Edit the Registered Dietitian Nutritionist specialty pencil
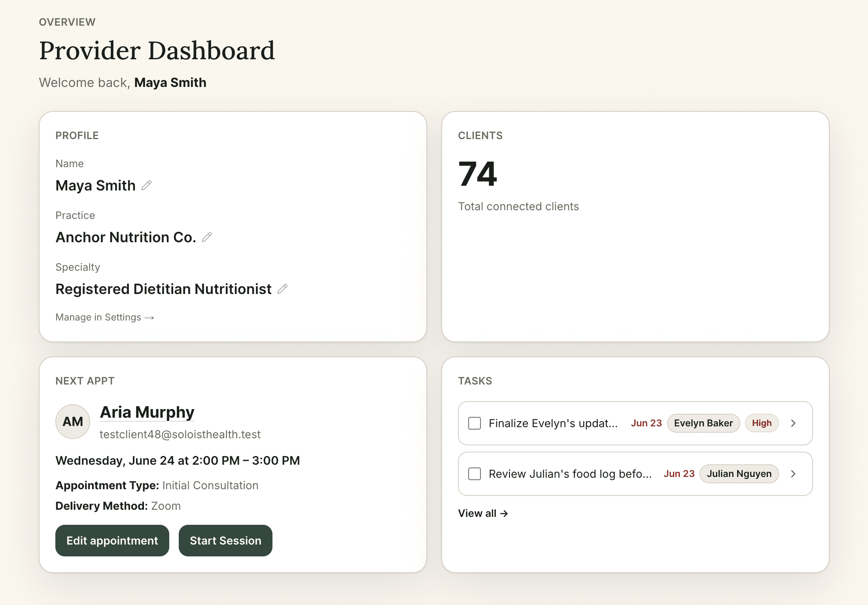Screen dimensions: 868x605 282,289
